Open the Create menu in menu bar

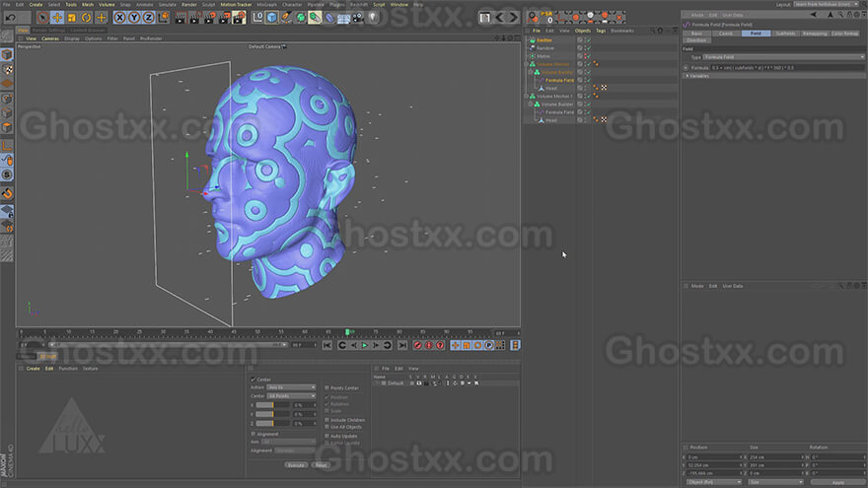coord(36,4)
